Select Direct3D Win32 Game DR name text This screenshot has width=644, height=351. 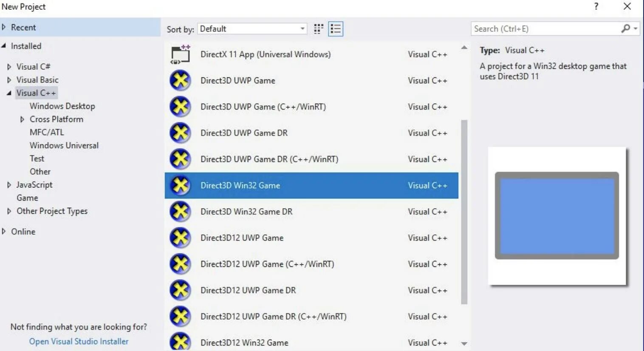point(246,212)
